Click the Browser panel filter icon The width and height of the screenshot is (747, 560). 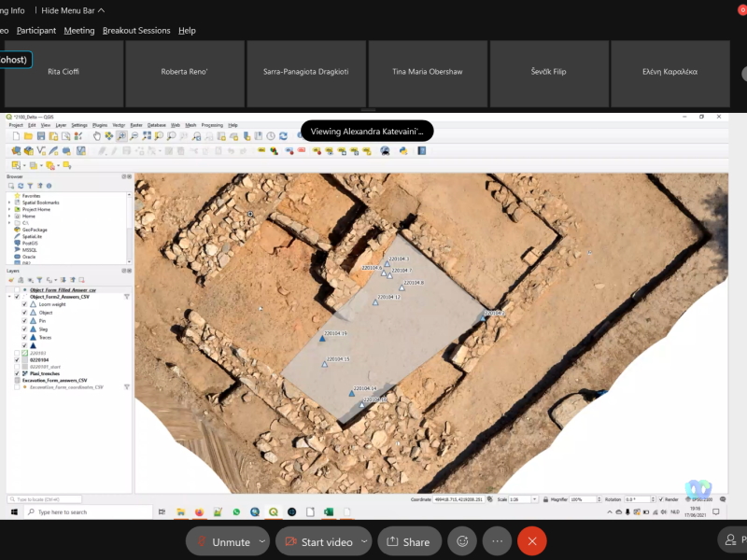tap(30, 186)
